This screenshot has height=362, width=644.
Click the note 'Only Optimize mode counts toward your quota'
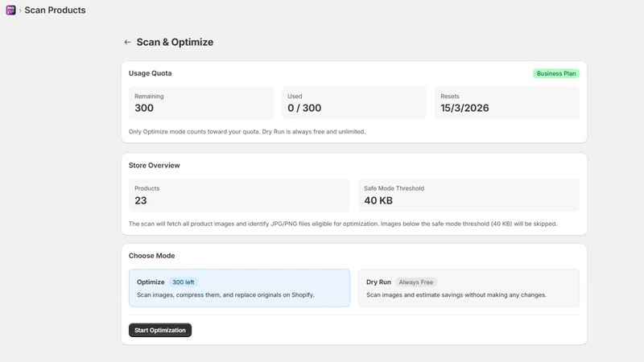[x=247, y=132]
